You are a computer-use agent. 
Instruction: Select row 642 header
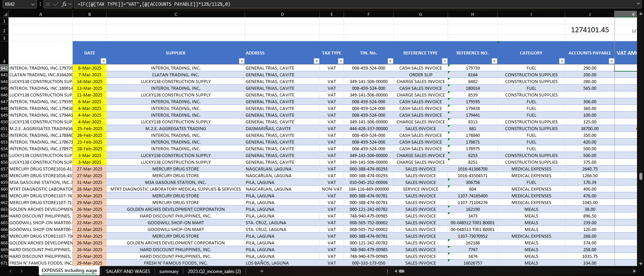[x=4, y=68]
